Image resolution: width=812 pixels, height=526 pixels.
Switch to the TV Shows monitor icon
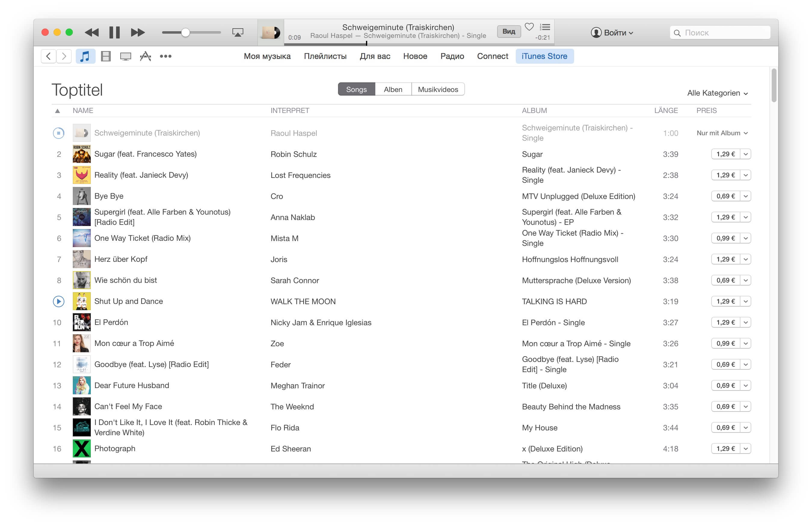click(125, 56)
